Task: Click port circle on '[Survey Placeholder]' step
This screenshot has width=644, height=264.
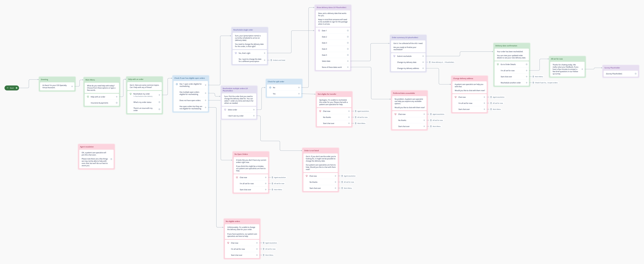Action: tap(635, 74)
